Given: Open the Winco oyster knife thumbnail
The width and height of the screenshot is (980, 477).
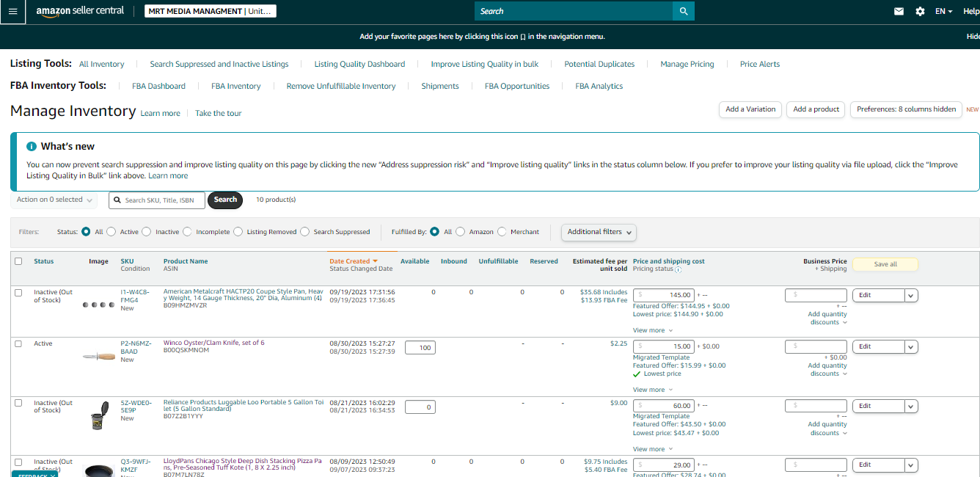Looking at the screenshot, I should click(x=98, y=357).
